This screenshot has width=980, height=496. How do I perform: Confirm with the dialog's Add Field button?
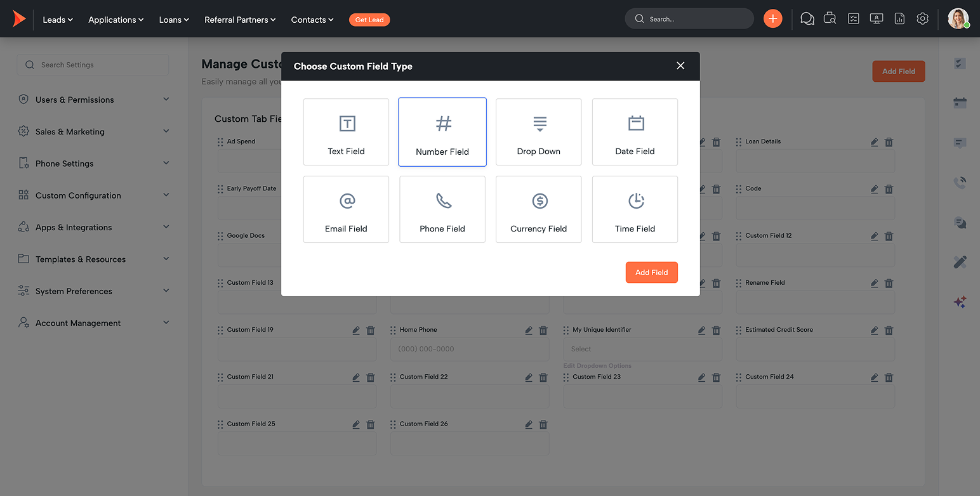652,272
